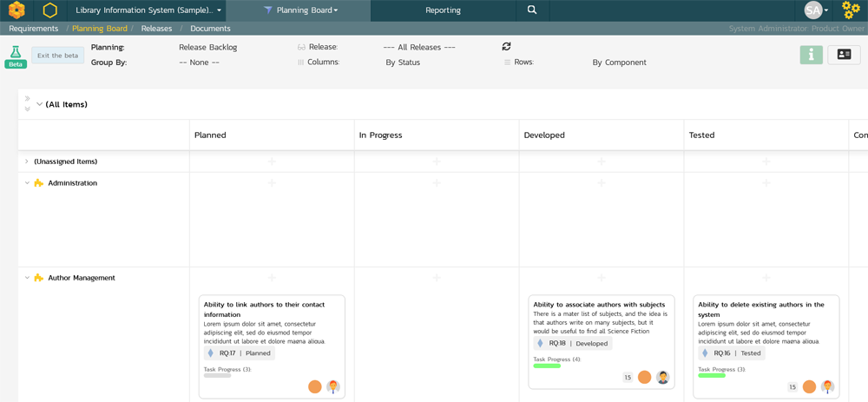This screenshot has height=402, width=868.
Task: Open the yellow hexagon workspace icon
Action: click(x=50, y=10)
